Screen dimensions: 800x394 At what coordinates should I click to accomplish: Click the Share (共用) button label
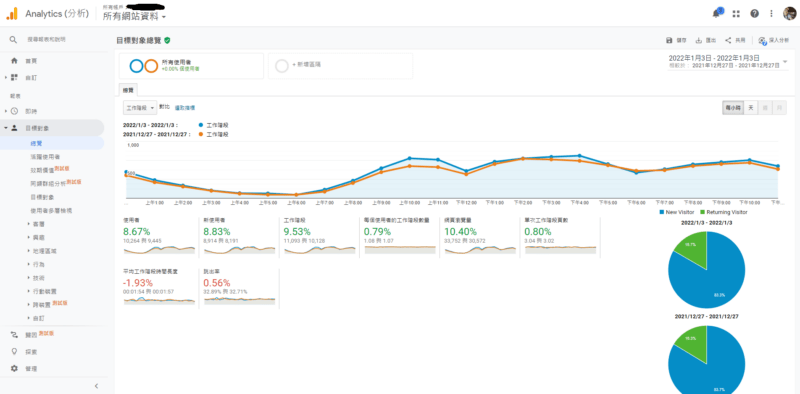pos(740,40)
